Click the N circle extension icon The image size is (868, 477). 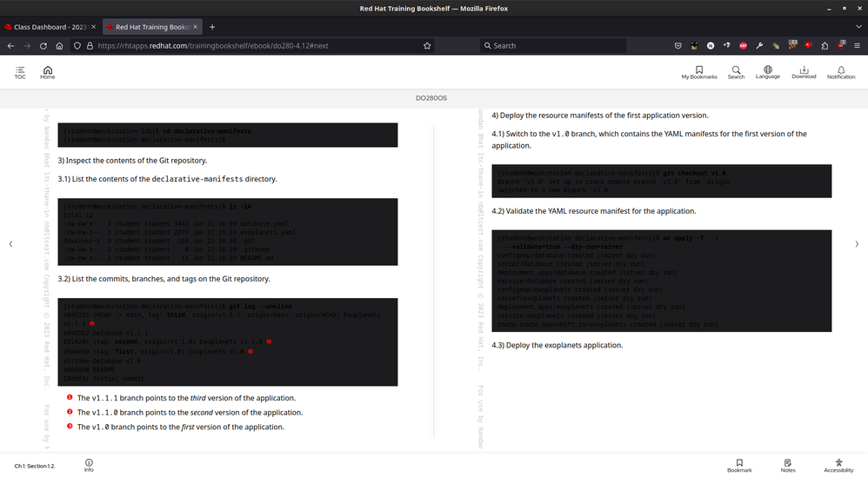point(711,46)
